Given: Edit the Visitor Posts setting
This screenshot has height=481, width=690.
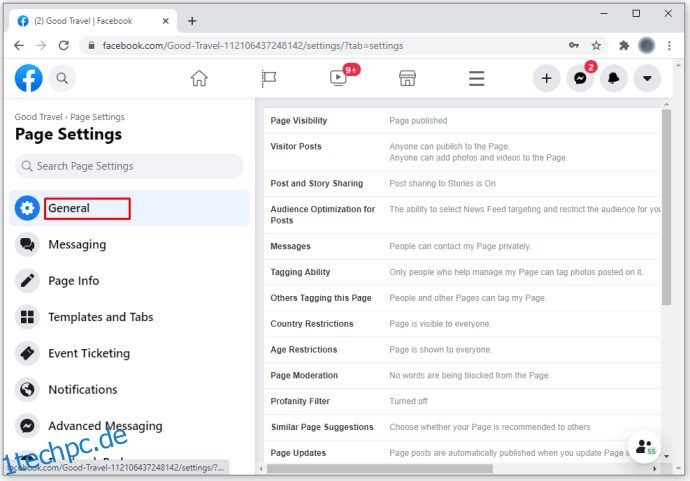Looking at the screenshot, I should coord(462,152).
